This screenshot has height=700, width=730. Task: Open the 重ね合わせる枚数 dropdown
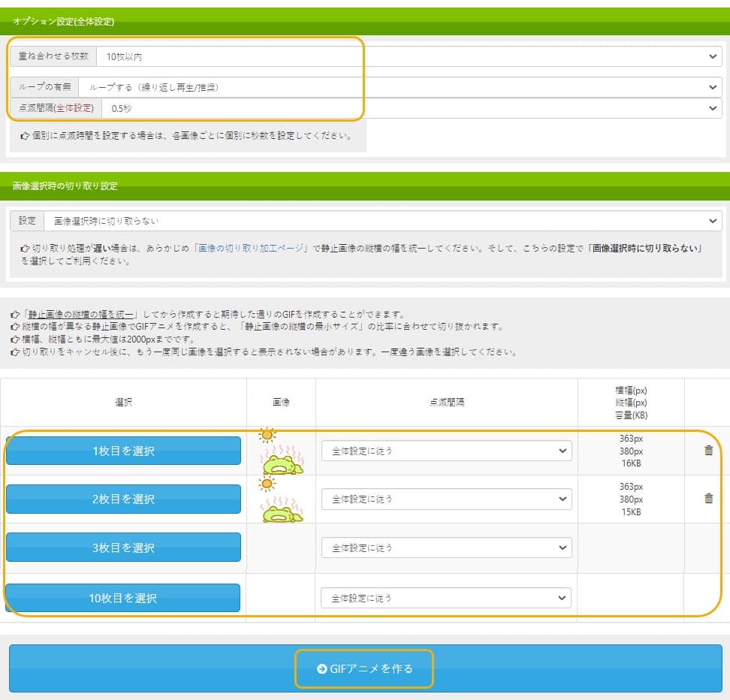[x=409, y=56]
